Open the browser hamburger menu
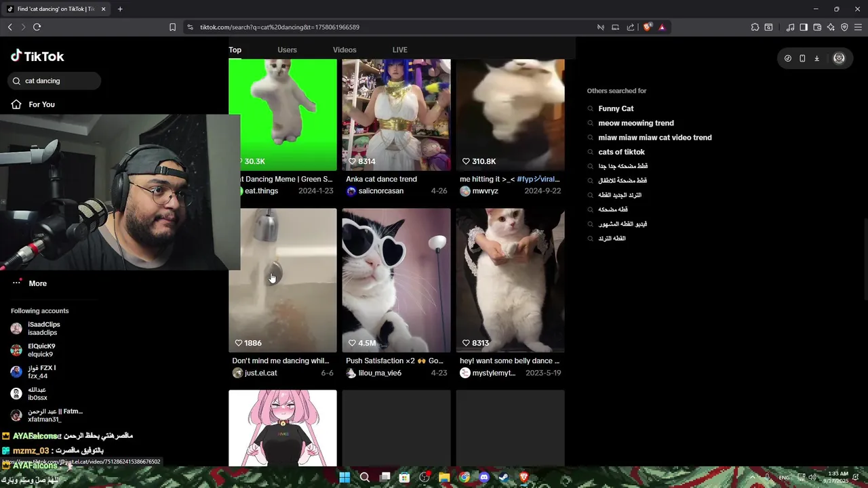Image resolution: width=868 pixels, height=488 pixels. click(x=858, y=27)
